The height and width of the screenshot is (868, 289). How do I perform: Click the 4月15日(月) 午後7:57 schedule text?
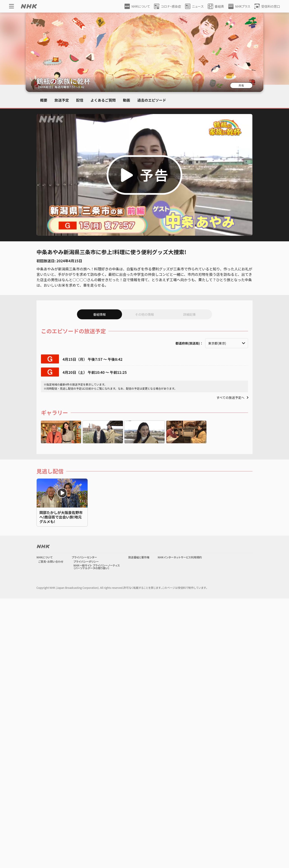pos(93,360)
